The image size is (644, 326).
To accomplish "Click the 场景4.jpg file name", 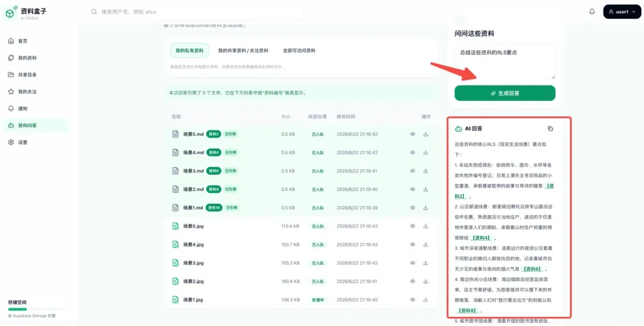I will tap(193, 244).
